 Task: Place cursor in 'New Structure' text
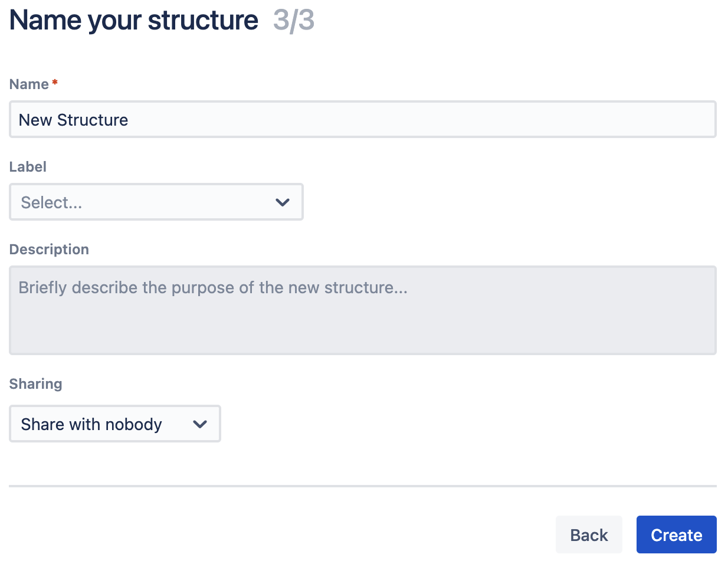coord(73,120)
